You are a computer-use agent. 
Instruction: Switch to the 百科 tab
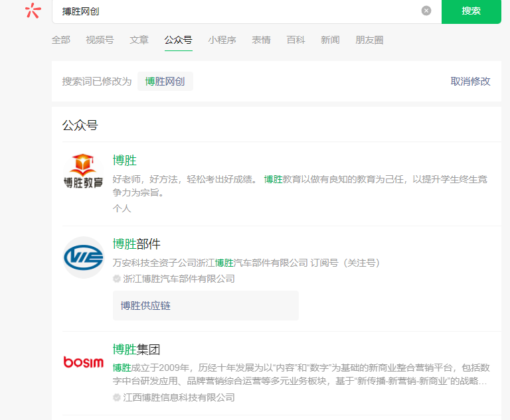(296, 40)
